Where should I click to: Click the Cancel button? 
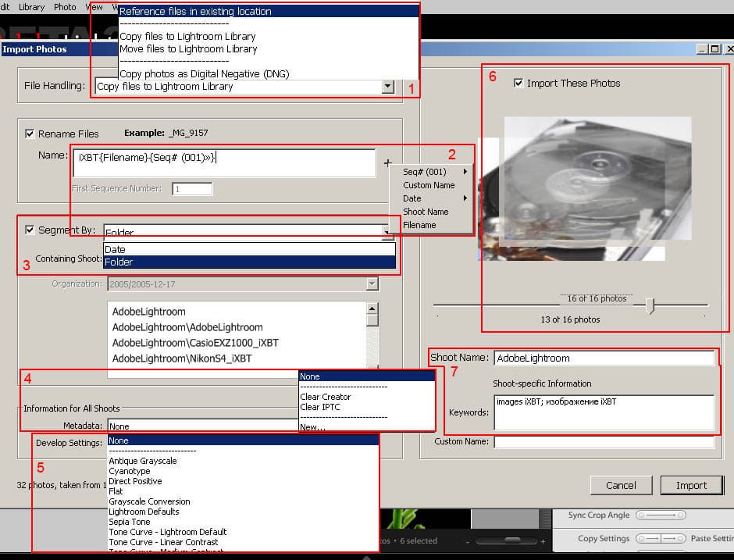coord(621,486)
